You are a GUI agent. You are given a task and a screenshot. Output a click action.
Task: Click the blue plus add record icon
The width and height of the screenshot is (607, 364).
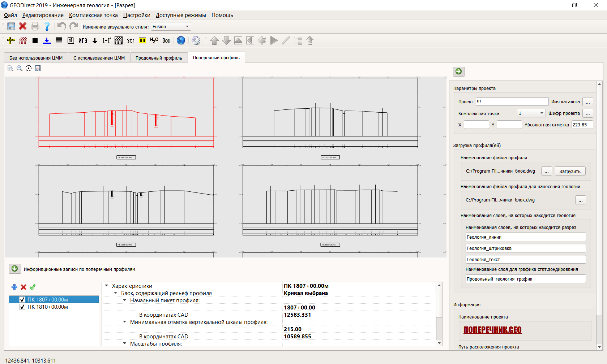click(x=14, y=287)
